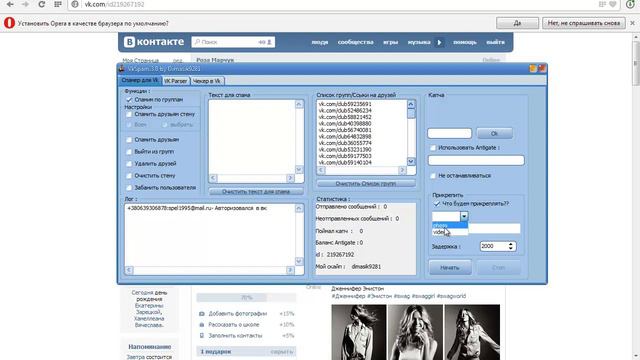
Task: Click captcha Ok button
Action: (x=494, y=133)
